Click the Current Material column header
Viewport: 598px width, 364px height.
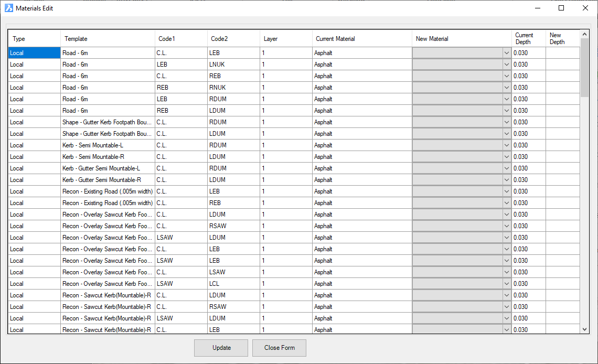pos(362,38)
